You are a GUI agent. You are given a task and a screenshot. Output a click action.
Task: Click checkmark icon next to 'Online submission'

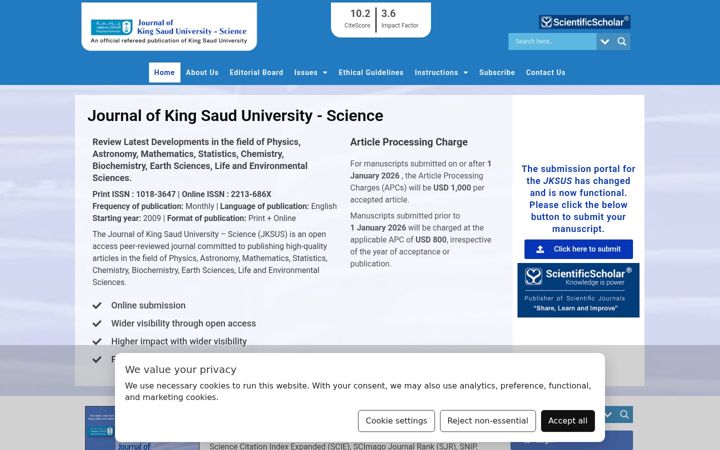click(97, 305)
